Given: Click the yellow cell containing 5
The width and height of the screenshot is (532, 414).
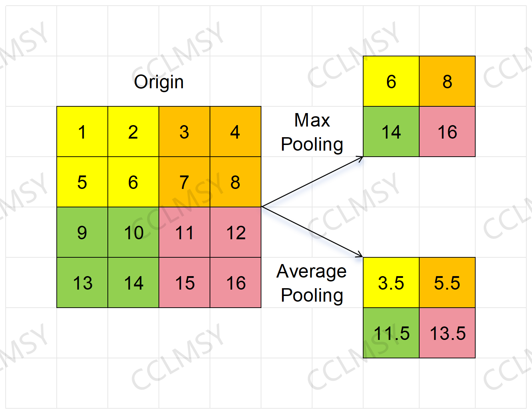Looking at the screenshot, I should click(82, 182).
